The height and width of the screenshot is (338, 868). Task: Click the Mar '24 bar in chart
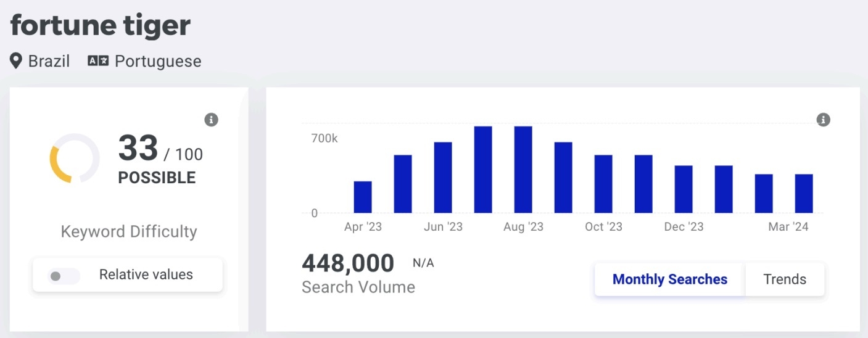click(803, 194)
